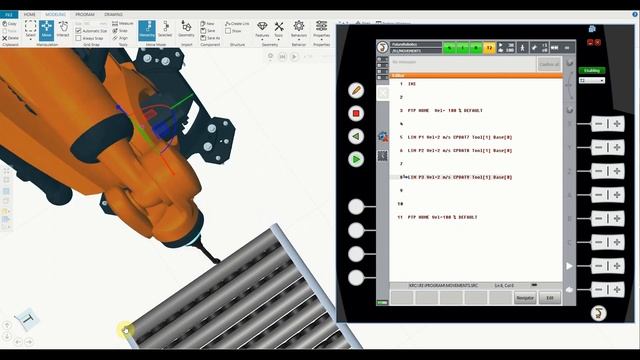Select program line 8 LIN P3

pyautogui.click(x=460, y=177)
